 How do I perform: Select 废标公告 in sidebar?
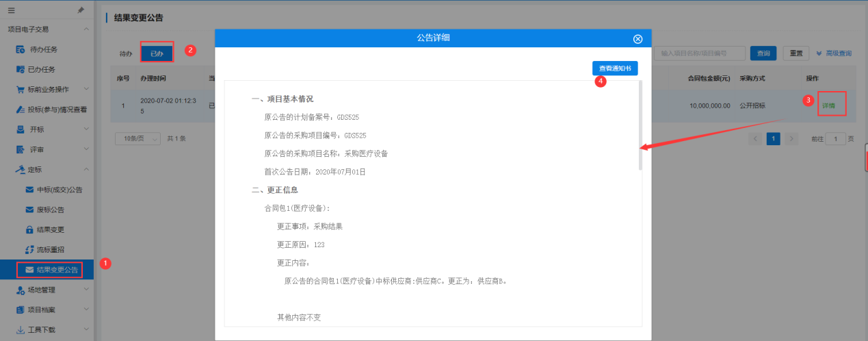[x=50, y=210]
